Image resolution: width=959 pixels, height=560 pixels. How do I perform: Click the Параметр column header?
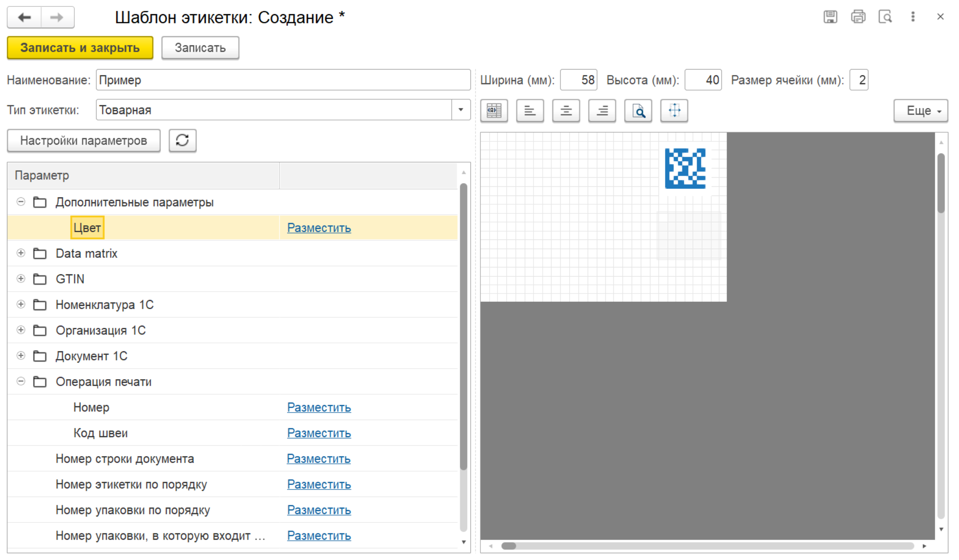[143, 175]
